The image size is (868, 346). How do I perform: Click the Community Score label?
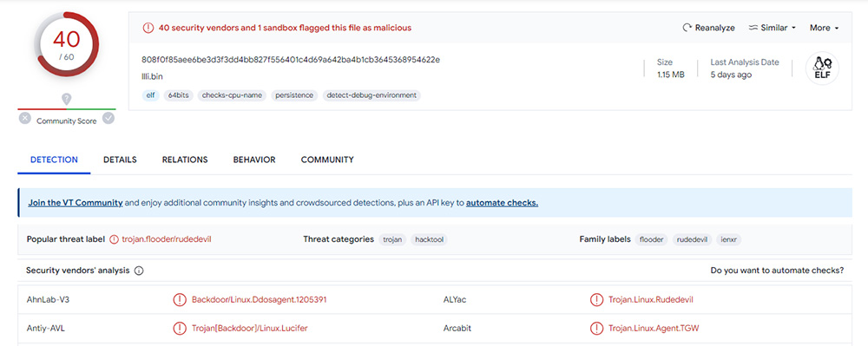67,121
